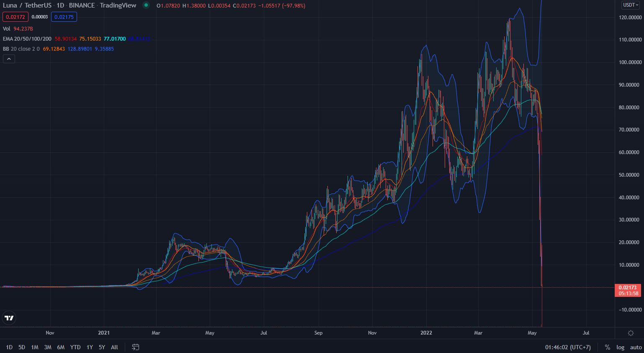Open the USDT currency dropdown
Viewport: 644px width, 353px height.
point(631,5)
